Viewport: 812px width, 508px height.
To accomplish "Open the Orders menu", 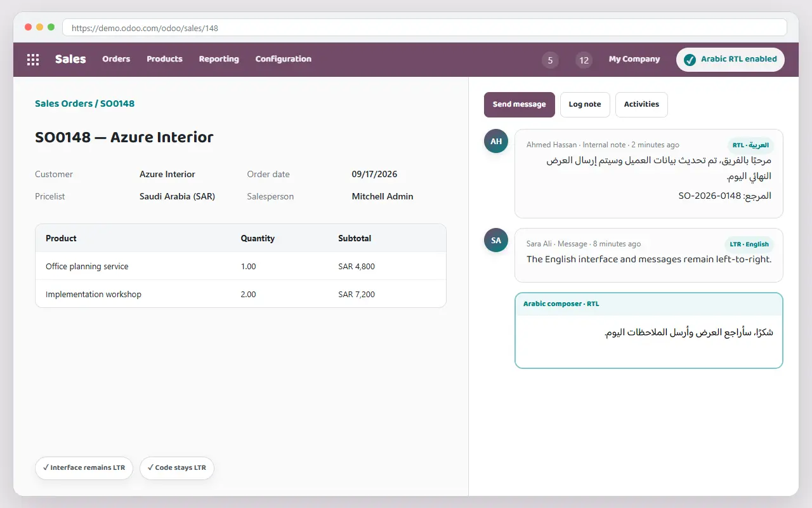I will pyautogui.click(x=116, y=59).
